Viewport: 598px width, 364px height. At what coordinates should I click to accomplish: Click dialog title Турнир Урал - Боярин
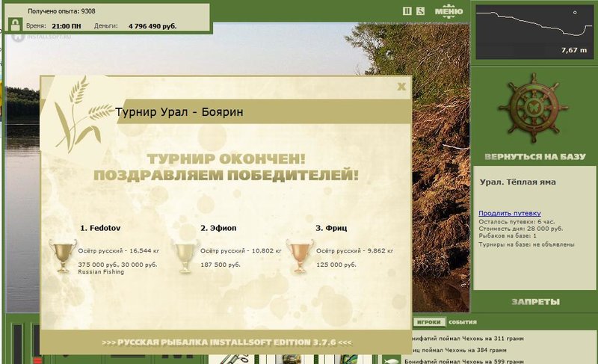tap(179, 112)
